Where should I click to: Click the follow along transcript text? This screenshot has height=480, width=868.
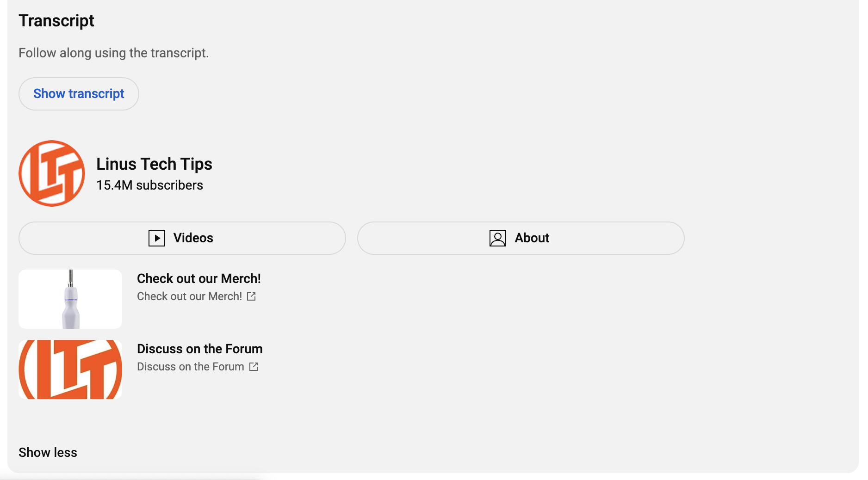click(113, 53)
